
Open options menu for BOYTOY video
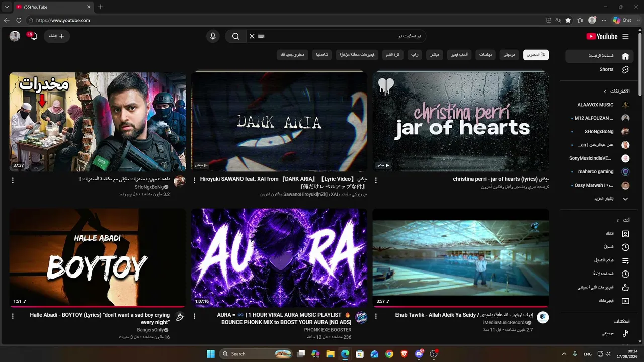(x=13, y=316)
